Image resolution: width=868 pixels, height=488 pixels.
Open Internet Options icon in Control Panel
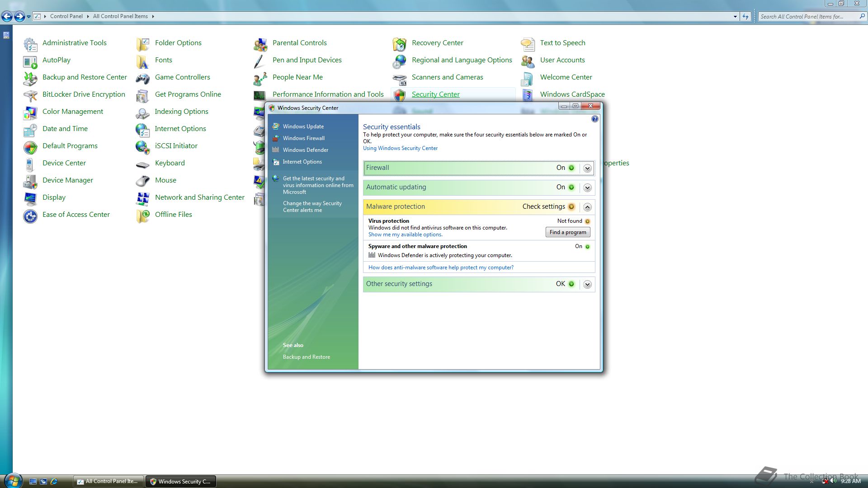pyautogui.click(x=143, y=130)
